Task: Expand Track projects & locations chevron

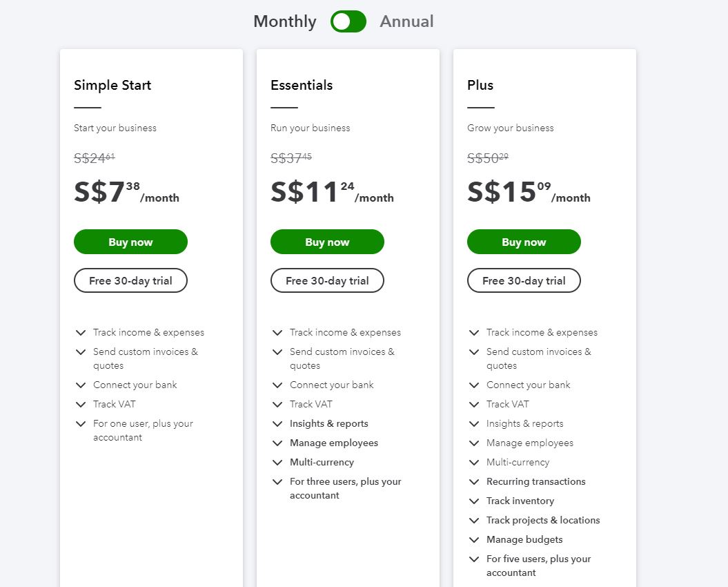Action: (474, 520)
